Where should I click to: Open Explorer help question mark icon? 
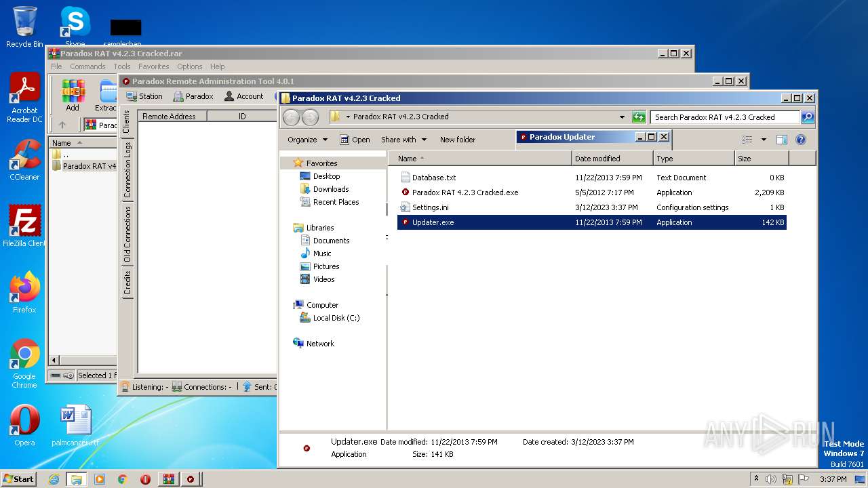pos(801,140)
